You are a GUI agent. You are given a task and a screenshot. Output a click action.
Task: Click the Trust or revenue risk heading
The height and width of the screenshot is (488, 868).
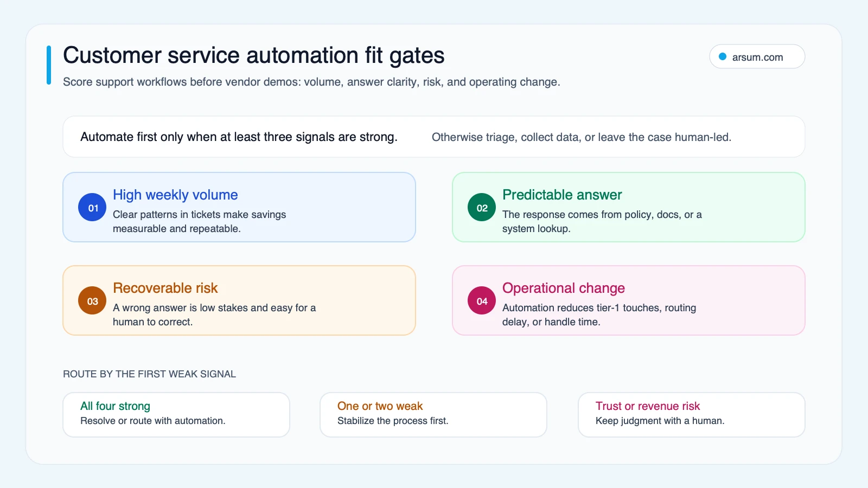click(x=648, y=406)
